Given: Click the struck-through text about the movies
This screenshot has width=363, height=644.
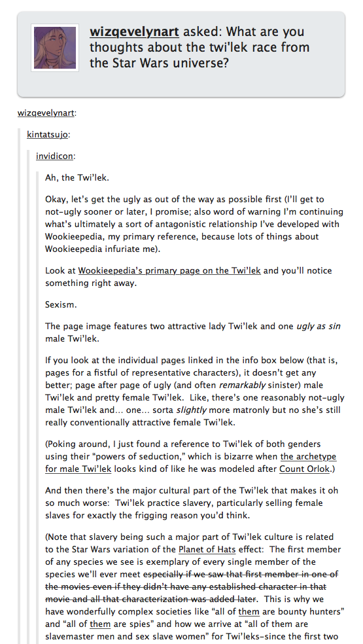Looking at the screenshot, I should (x=192, y=587).
